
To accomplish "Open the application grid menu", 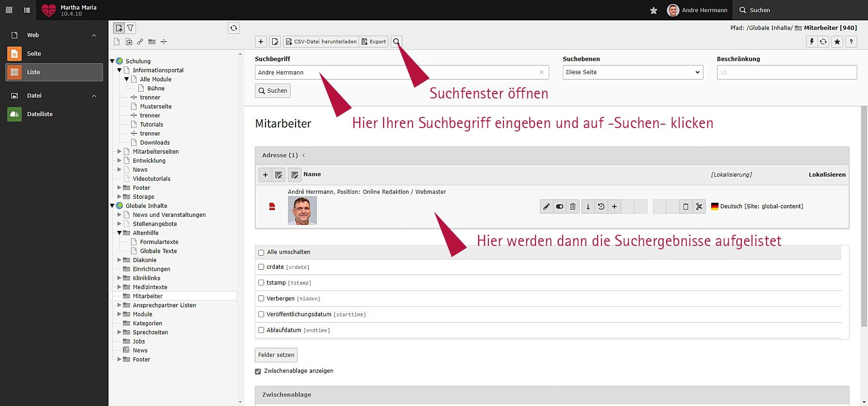I will coord(9,10).
